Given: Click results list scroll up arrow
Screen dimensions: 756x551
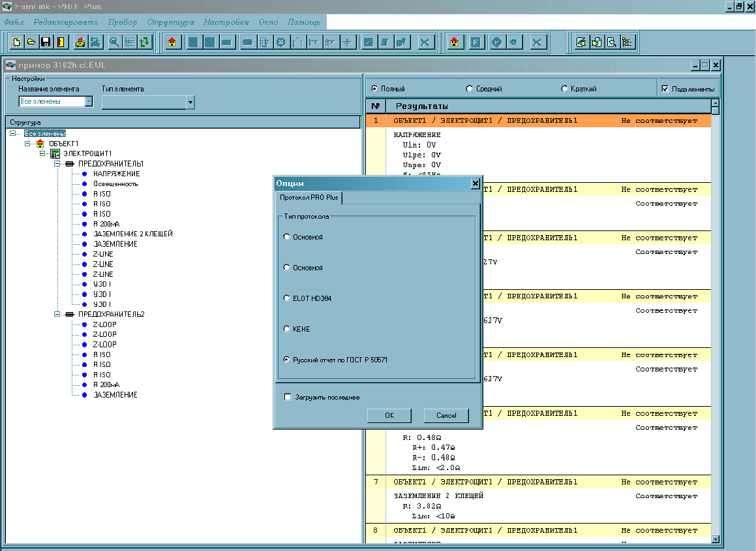Looking at the screenshot, I should point(716,103).
